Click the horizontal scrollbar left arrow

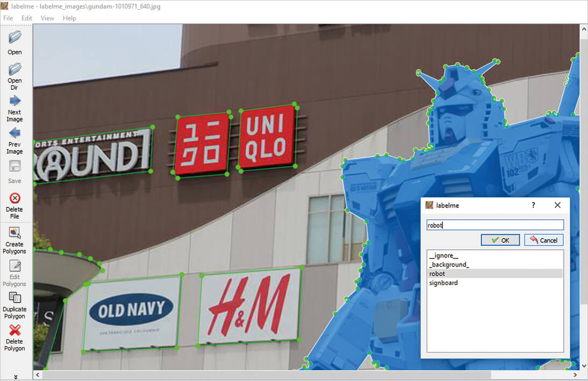point(38,375)
